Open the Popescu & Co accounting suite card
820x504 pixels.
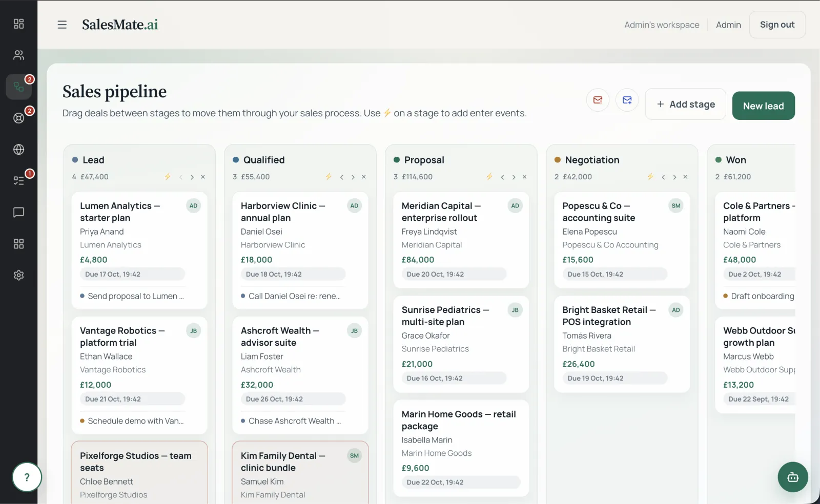(622, 240)
